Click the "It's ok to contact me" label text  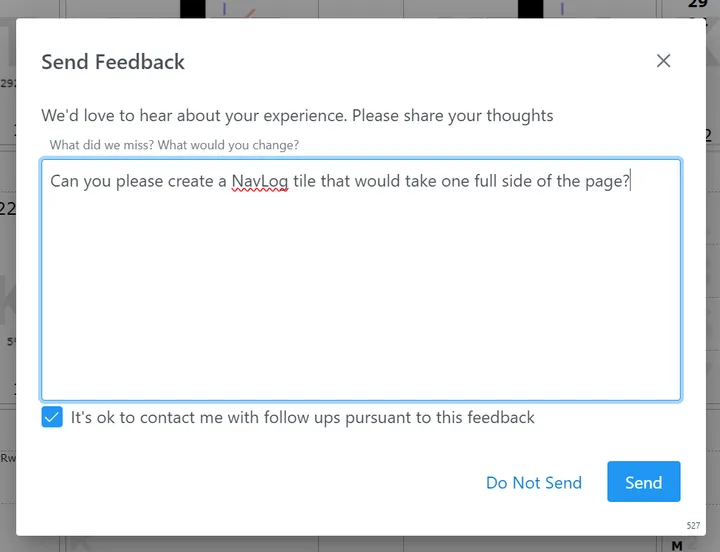[302, 417]
